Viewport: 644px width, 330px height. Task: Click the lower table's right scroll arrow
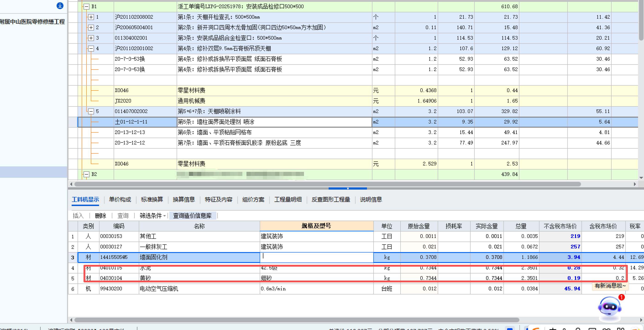pyautogui.click(x=641, y=320)
